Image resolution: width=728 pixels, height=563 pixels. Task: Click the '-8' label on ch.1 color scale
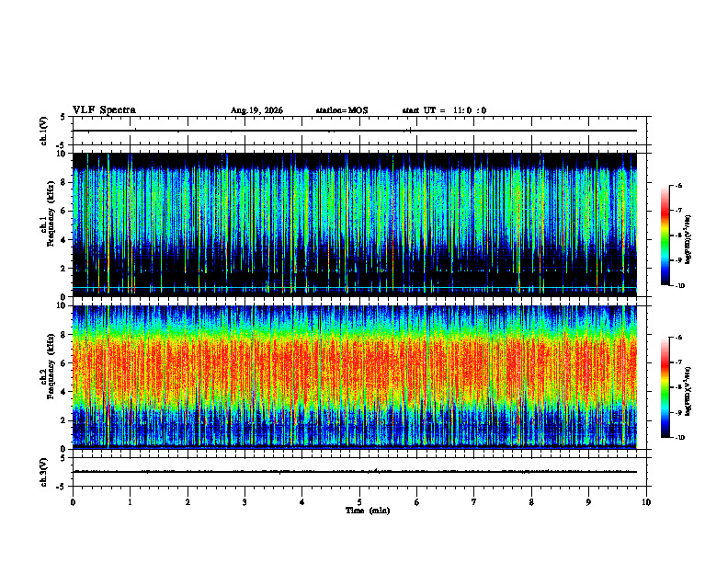point(678,236)
